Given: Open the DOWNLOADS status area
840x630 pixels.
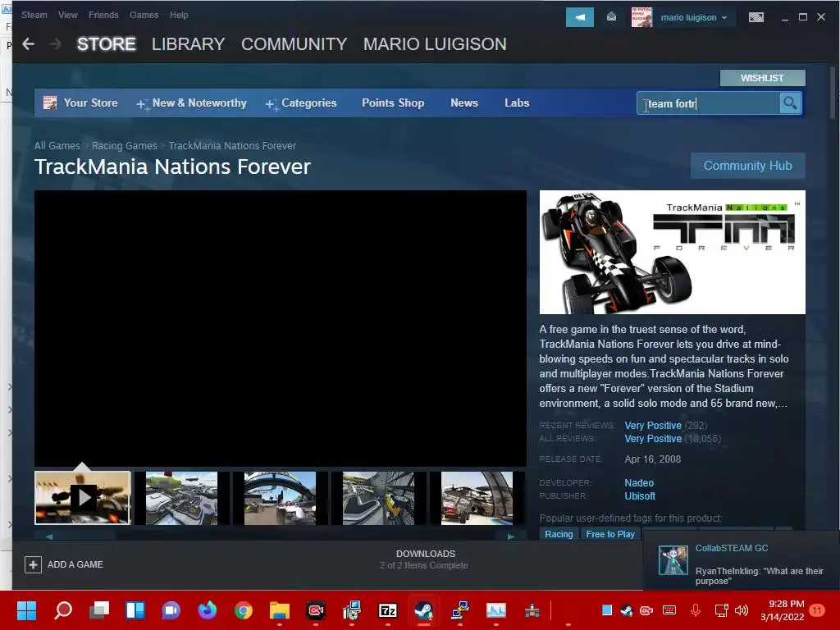Looking at the screenshot, I should tap(425, 559).
